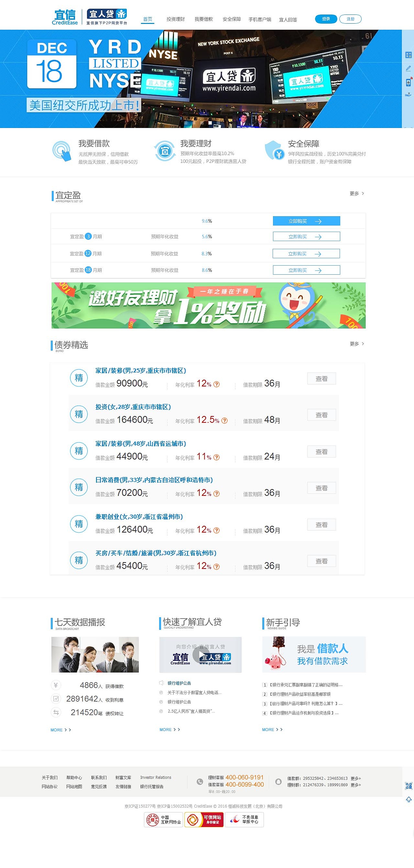
Task: Click the QQ group icon in footer
Action: [x=278, y=781]
